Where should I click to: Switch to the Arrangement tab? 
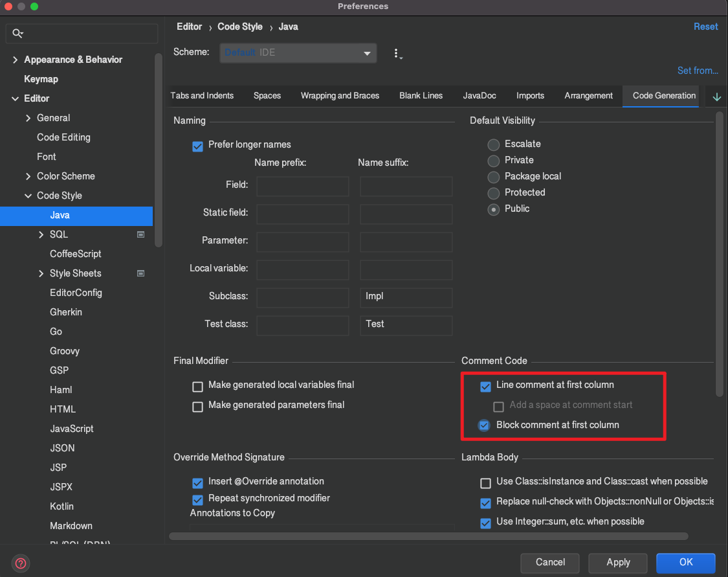tap(588, 96)
